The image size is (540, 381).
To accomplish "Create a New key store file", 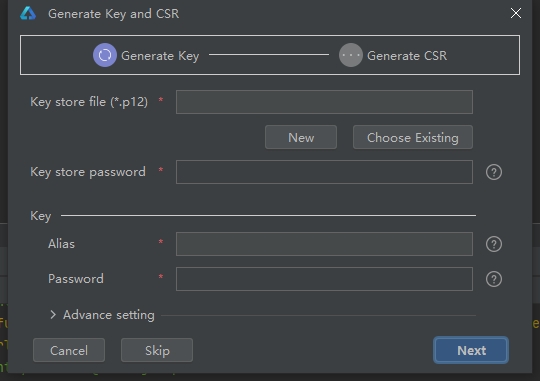I will coord(301,137).
